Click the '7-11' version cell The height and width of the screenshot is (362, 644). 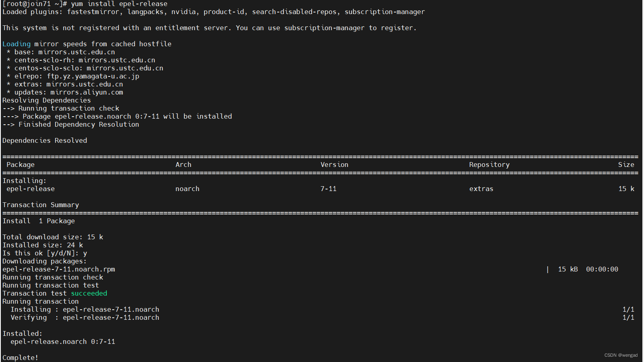point(328,189)
